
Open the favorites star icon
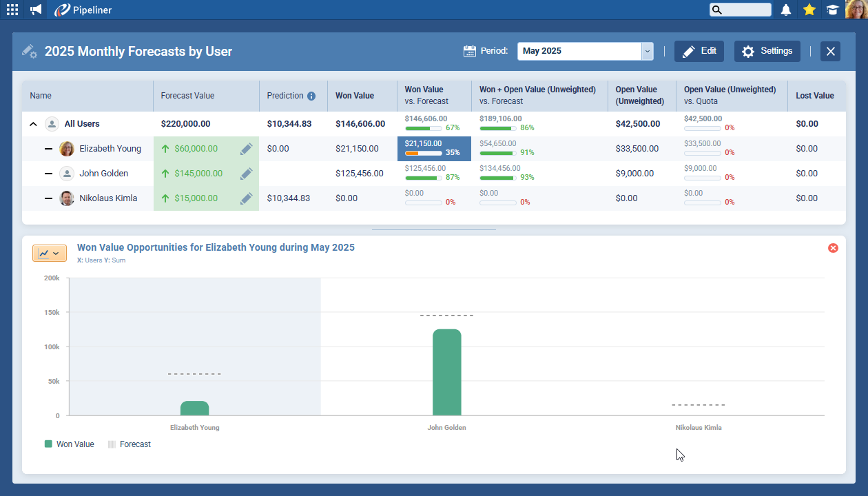pos(809,10)
